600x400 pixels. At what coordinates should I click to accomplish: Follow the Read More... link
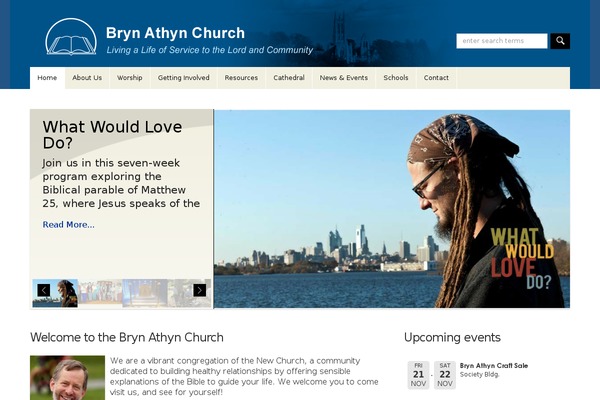[68, 225]
